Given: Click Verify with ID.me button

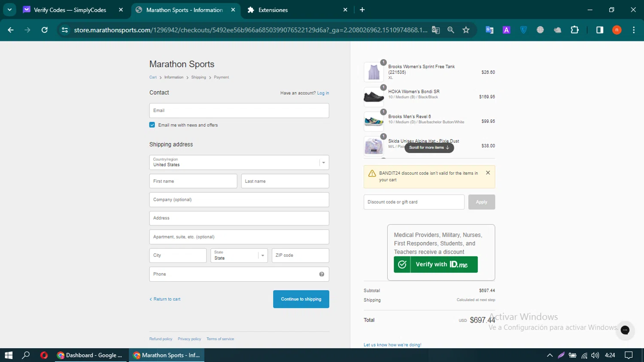Looking at the screenshot, I should (436, 265).
